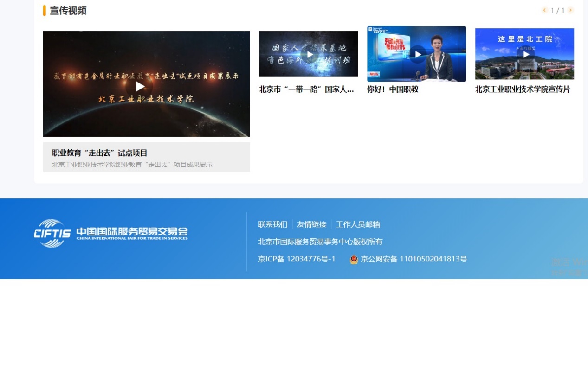Click the 宣传视频 section heading

[x=68, y=11]
